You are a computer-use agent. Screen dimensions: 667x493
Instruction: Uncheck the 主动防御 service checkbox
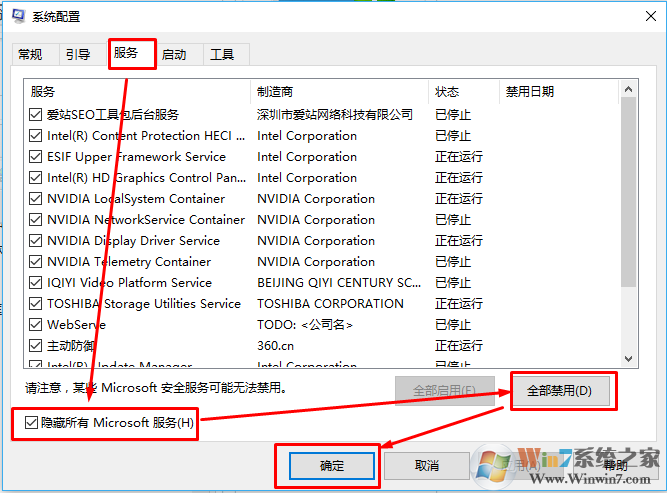[35, 345]
